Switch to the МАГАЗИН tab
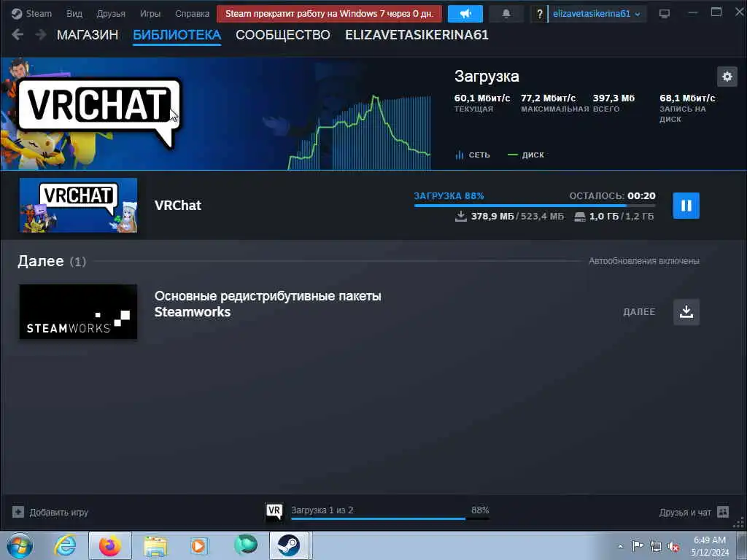Viewport: 747px width, 560px height. 88,35
